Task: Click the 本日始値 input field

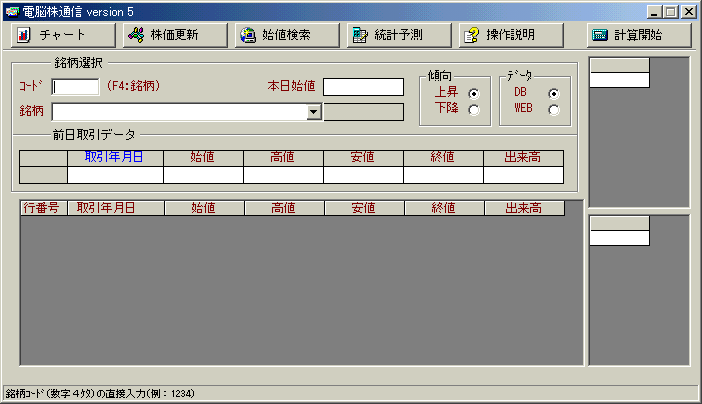Action: pos(364,87)
